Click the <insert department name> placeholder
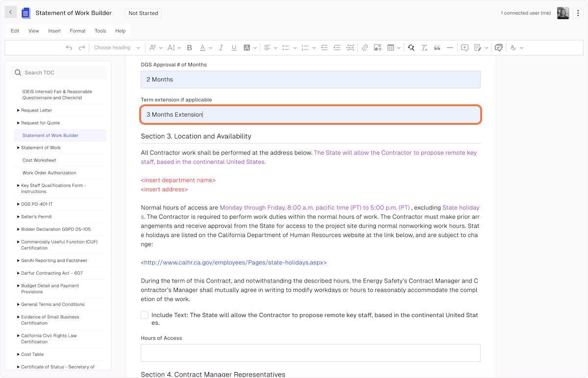 (178, 180)
